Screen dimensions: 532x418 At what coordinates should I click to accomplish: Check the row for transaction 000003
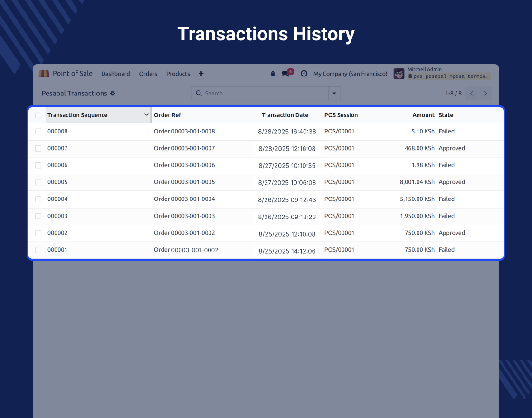(x=38, y=217)
